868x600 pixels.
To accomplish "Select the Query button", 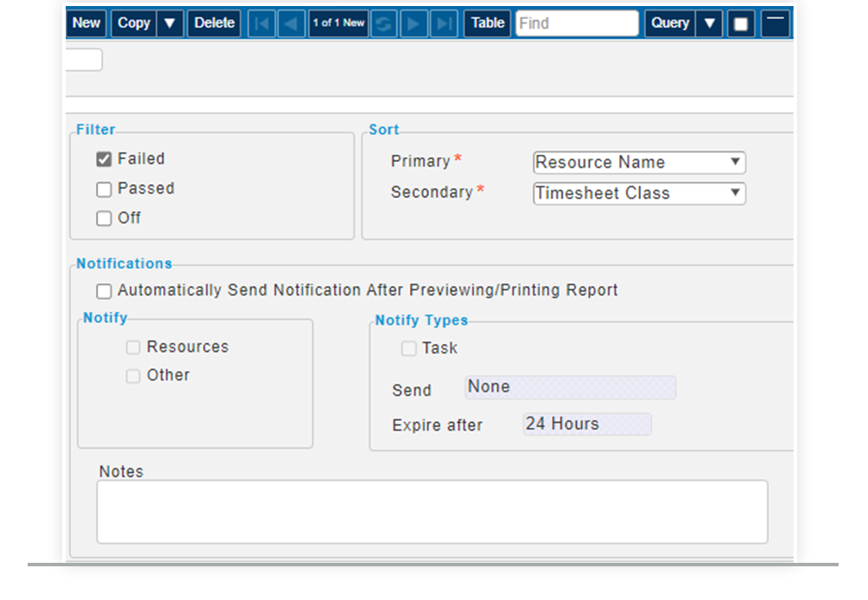I will tap(669, 23).
